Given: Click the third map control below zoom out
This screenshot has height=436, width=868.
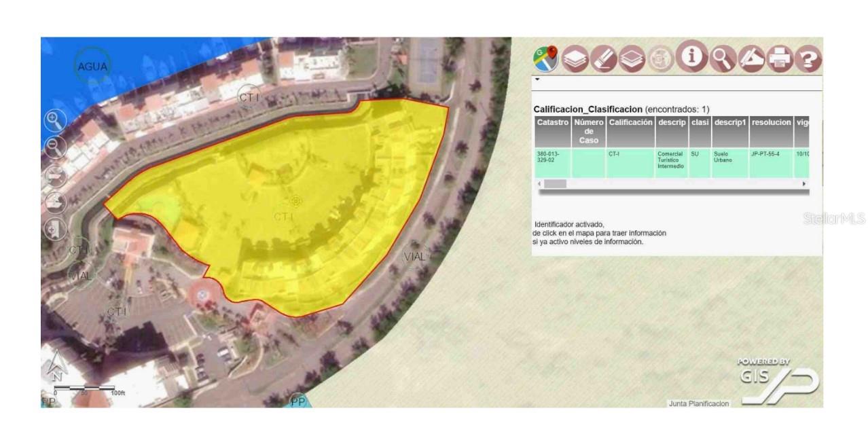Looking at the screenshot, I should tap(55, 175).
